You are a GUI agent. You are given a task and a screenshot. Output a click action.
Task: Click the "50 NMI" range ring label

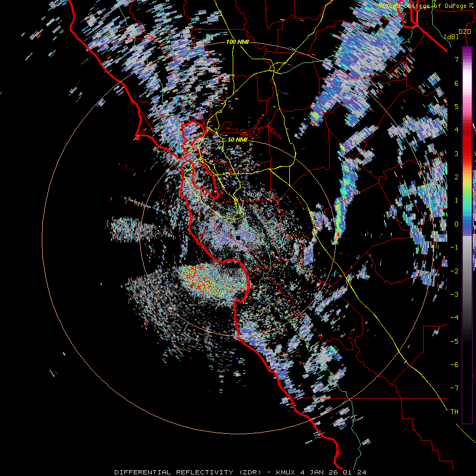(x=237, y=140)
